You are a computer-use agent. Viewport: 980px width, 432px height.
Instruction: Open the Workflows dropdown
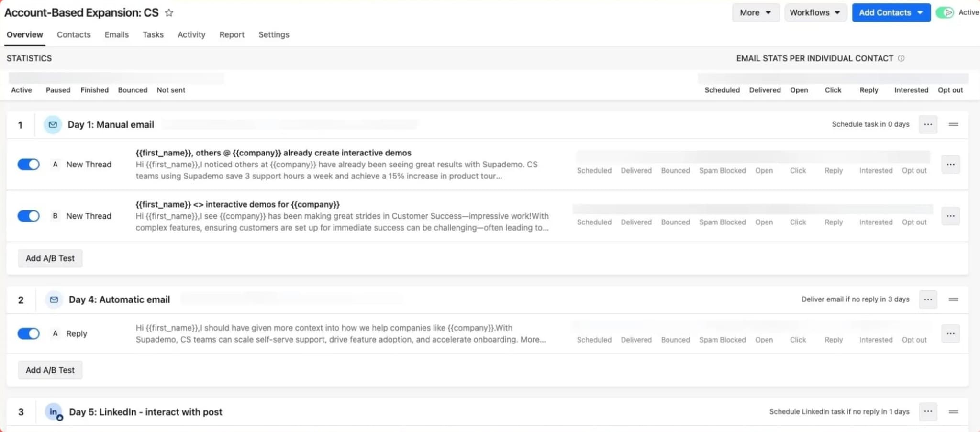pyautogui.click(x=815, y=12)
